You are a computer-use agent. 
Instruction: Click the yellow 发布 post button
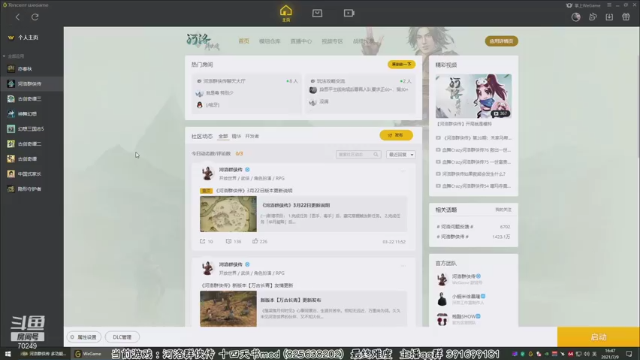[x=396, y=135]
